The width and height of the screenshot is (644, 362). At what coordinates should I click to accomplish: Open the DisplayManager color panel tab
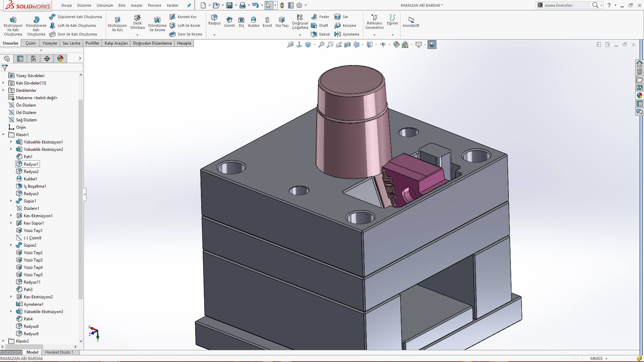point(60,59)
